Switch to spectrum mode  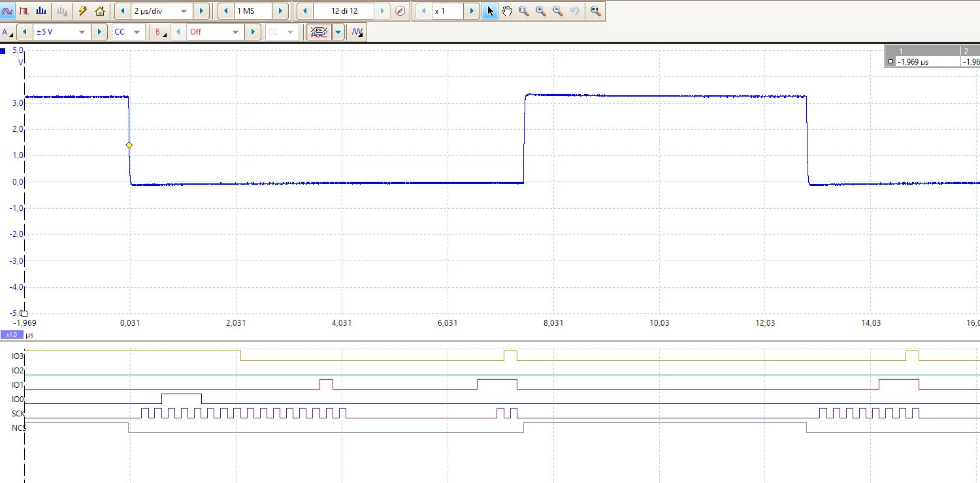pos(41,11)
